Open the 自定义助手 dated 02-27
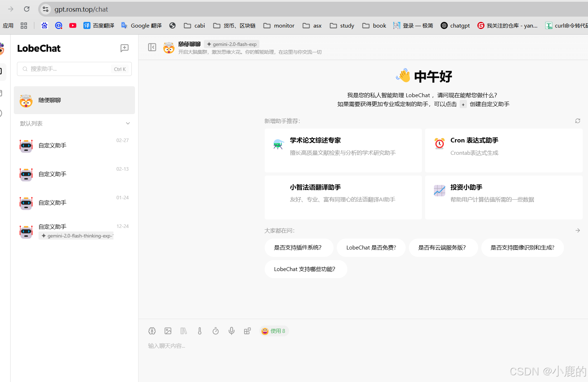 (74, 146)
